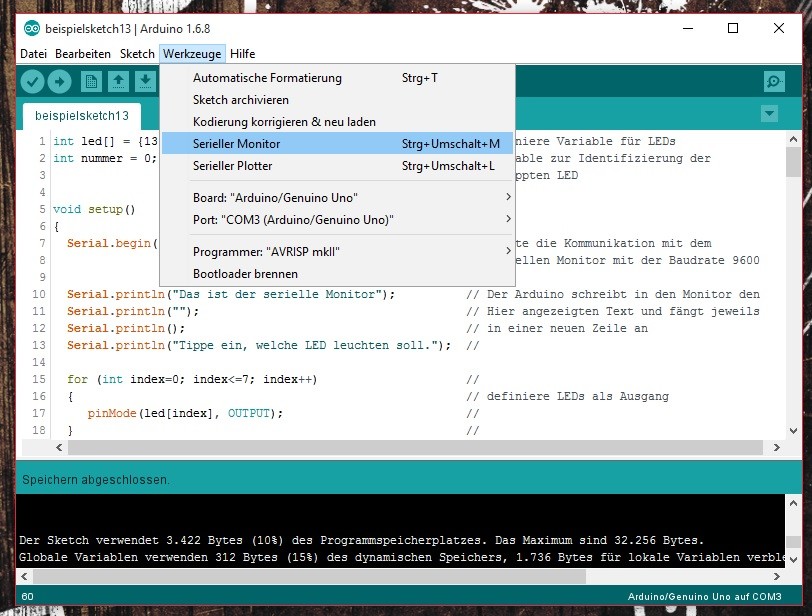Click the "Das ist der serielle Monitor" string
Image resolution: width=812 pixels, height=616 pixels.
pos(277,294)
